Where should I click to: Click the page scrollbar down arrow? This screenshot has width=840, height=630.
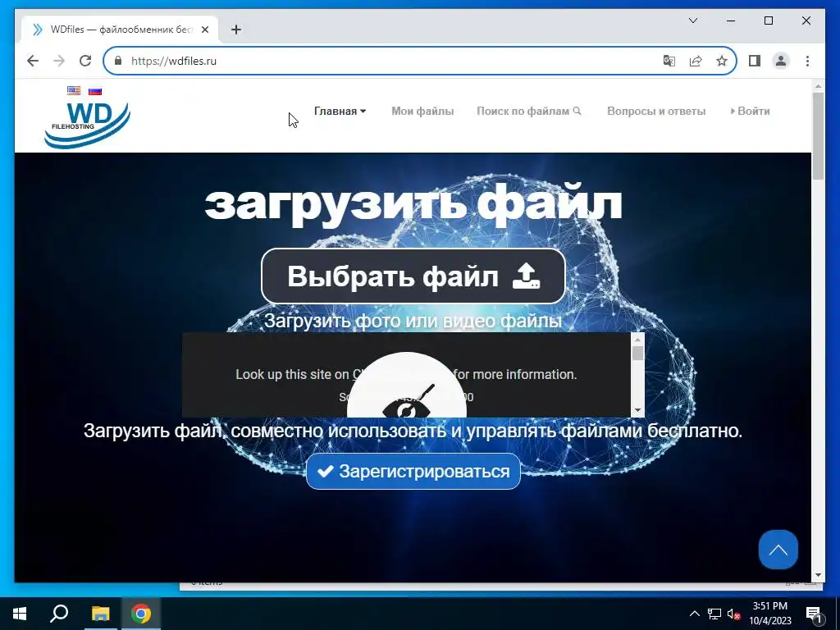coord(818,575)
